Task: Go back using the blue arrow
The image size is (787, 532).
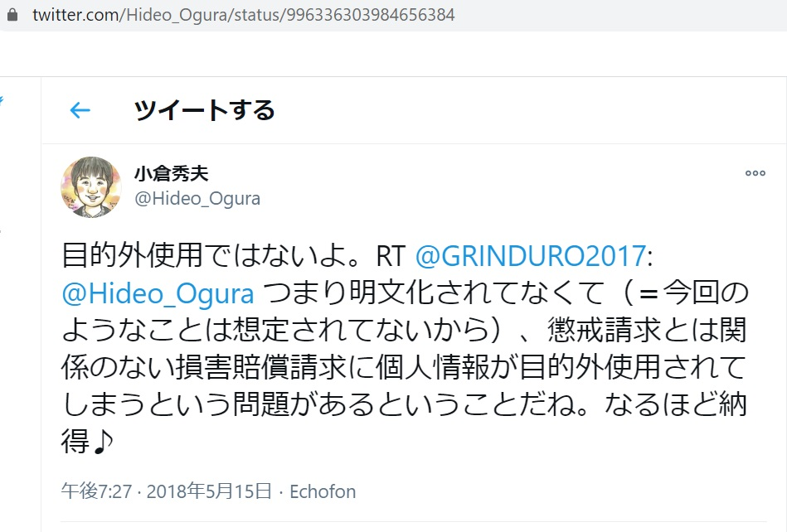Action: (x=80, y=110)
